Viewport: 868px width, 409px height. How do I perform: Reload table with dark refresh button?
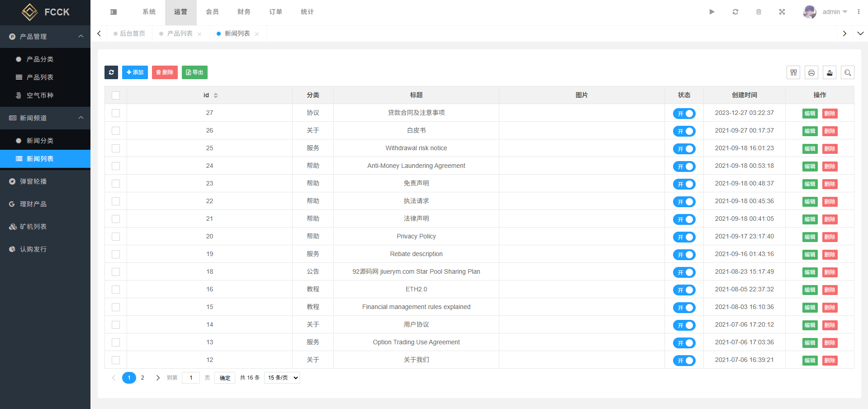click(111, 72)
